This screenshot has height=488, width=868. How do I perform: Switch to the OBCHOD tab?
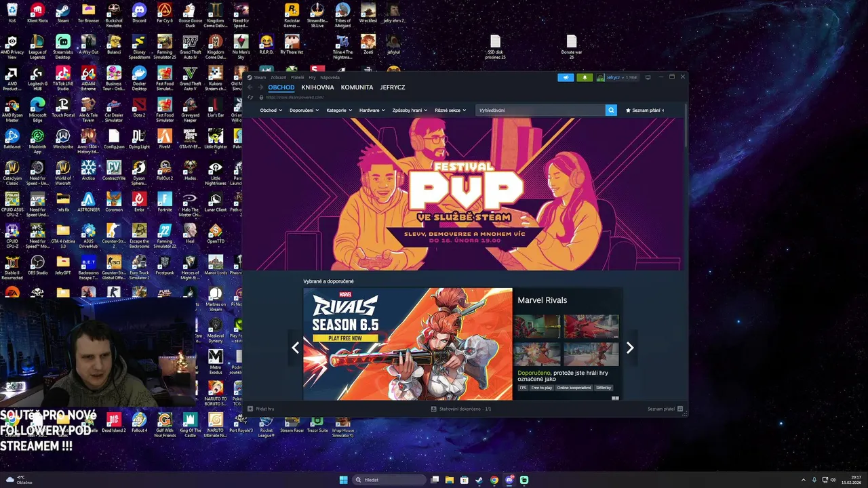coord(281,87)
